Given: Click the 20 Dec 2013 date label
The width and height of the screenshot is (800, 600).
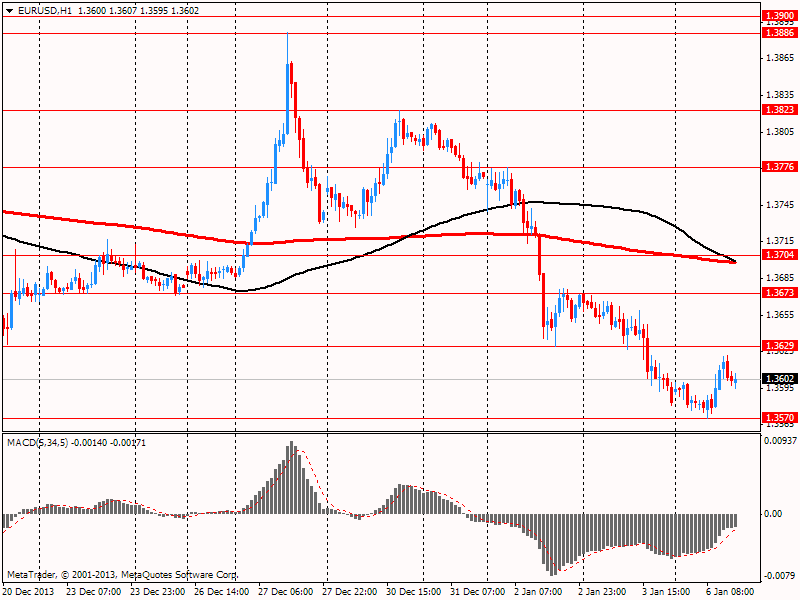Looking at the screenshot, I should pyautogui.click(x=29, y=592).
